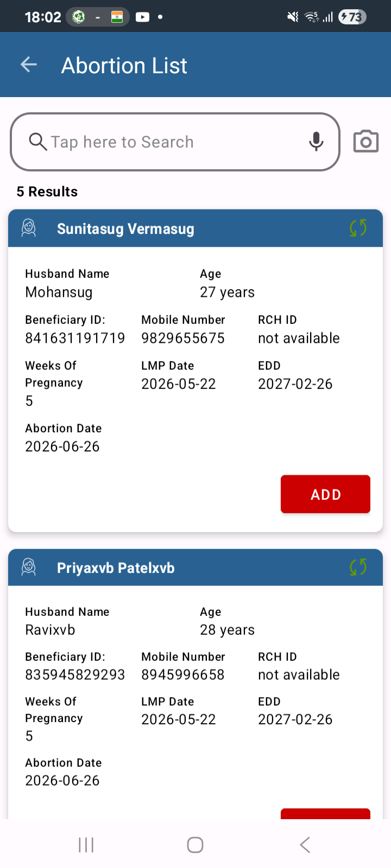391x868 pixels.
Task: Tap Android home navigation button
Action: tap(195, 845)
